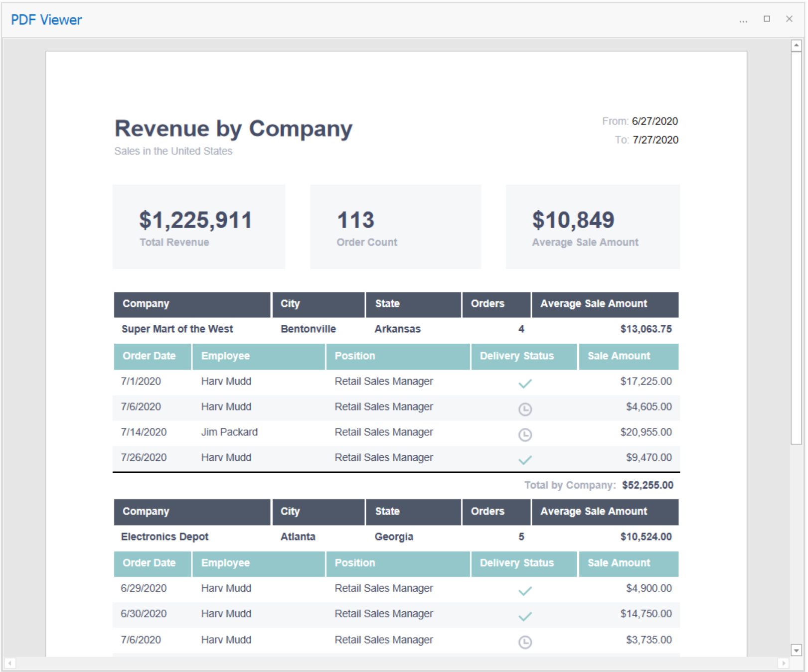Click Sale Amount header under Super Mart table
Screen dimensions: 808x672
[x=629, y=356]
